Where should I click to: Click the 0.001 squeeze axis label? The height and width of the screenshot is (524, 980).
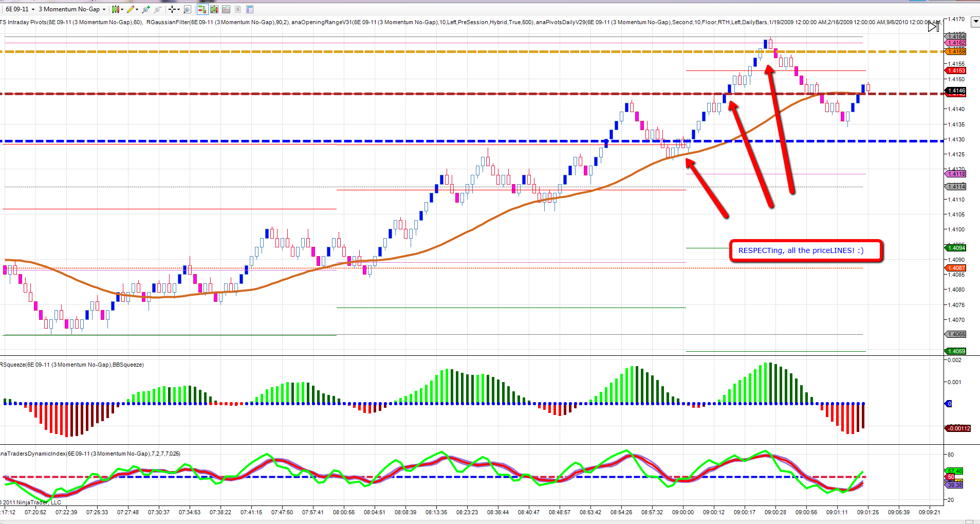pos(954,382)
